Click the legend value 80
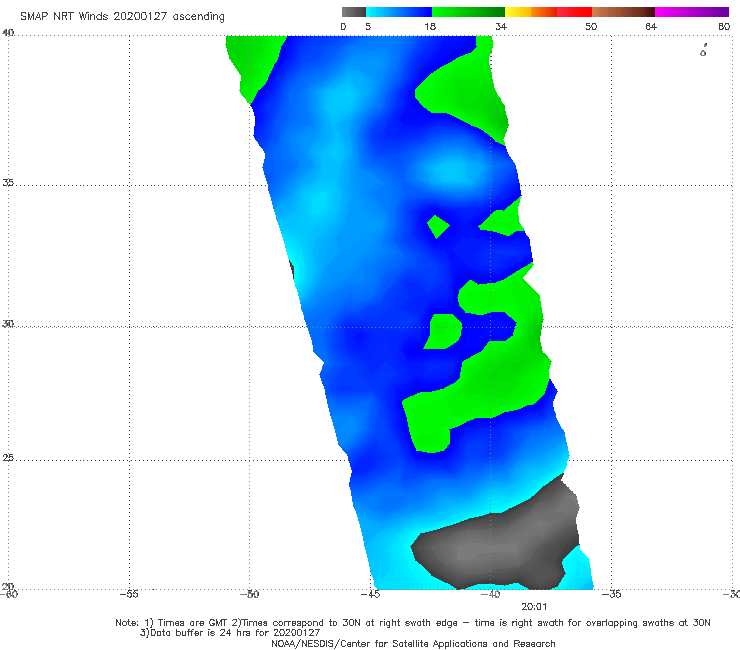 coord(724,27)
